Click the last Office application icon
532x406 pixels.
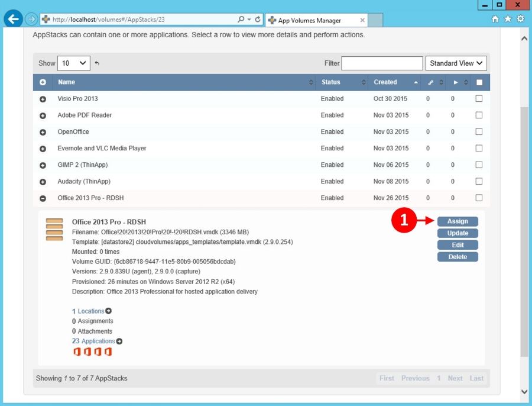point(108,352)
